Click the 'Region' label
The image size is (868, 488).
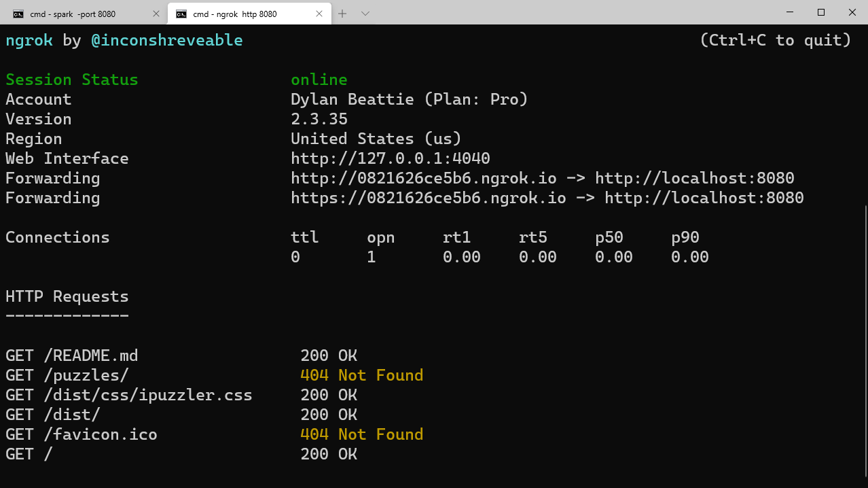click(34, 139)
